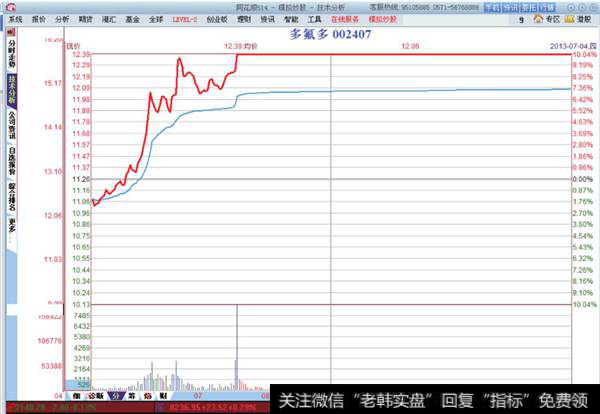Open the 工具 menu
This screenshot has width=600, height=414.
pyautogui.click(x=315, y=18)
